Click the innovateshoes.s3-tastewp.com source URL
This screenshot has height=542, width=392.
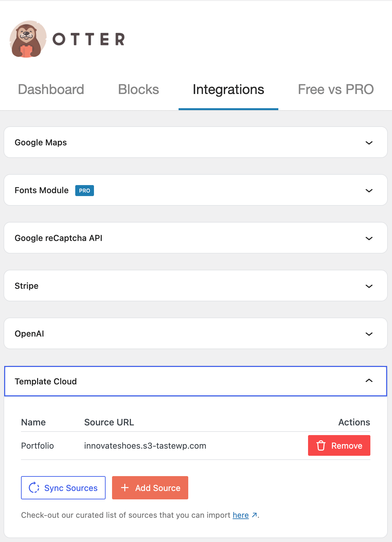(x=145, y=446)
